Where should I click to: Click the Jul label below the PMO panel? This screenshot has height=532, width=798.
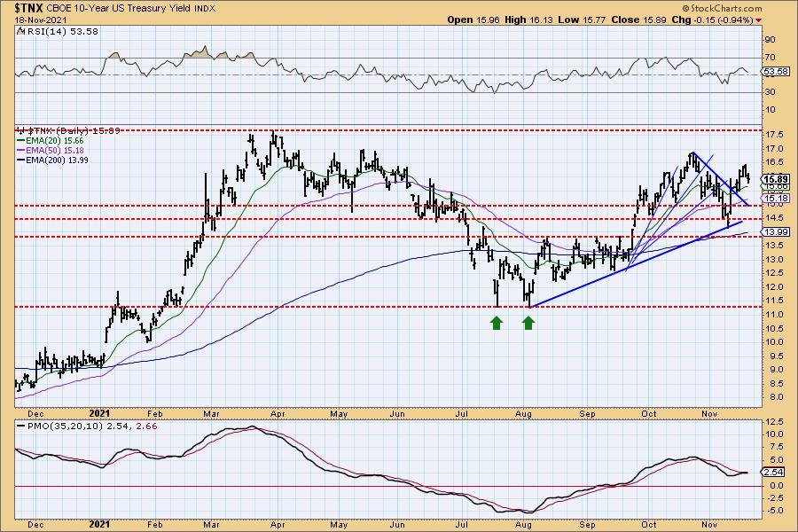[x=461, y=524]
